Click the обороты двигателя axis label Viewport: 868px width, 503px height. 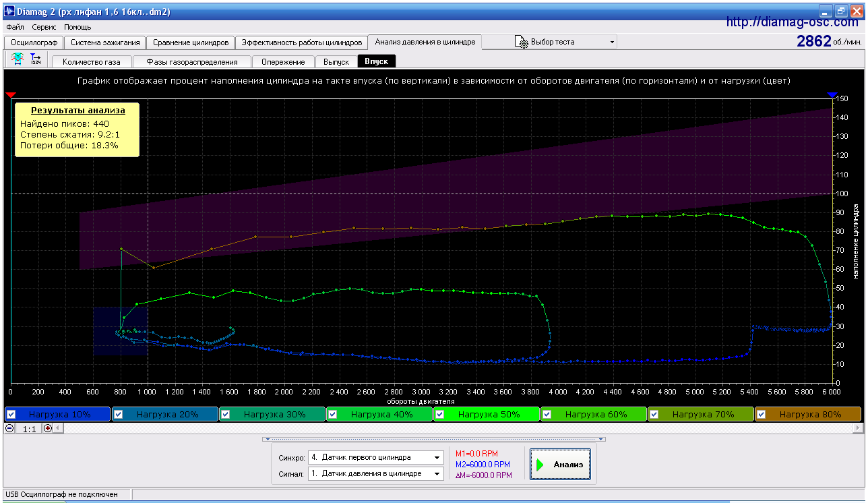coord(421,401)
